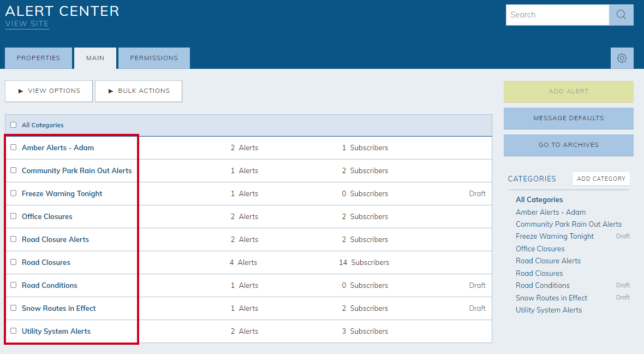Open Freeze Warning Tonight in main list
Image resolution: width=644 pixels, height=354 pixels.
(x=62, y=193)
